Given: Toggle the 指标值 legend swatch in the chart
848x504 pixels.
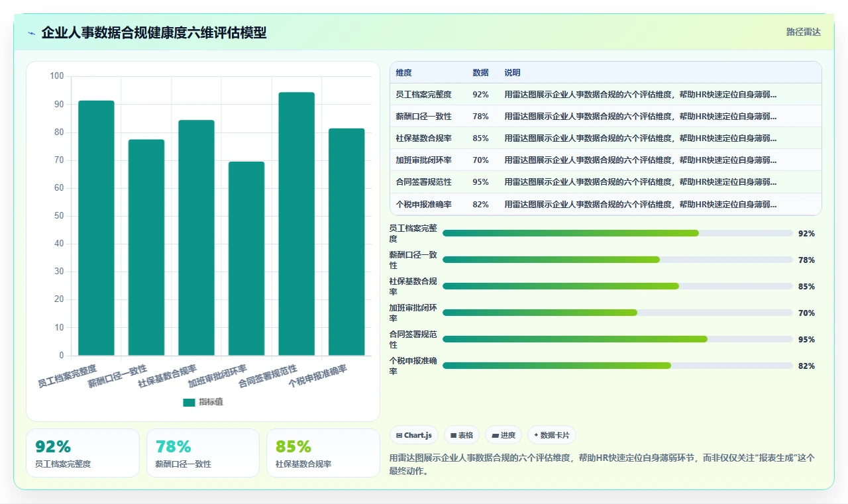Looking at the screenshot, I should tap(189, 402).
